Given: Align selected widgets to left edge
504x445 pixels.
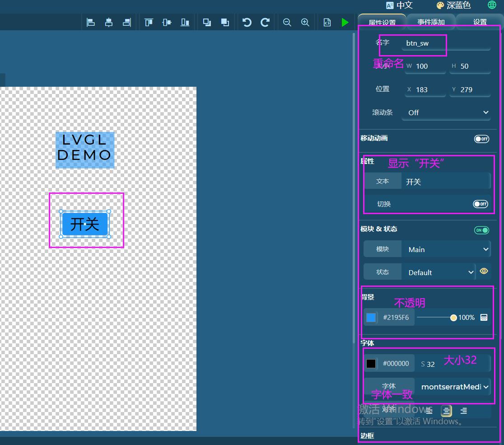Looking at the screenshot, I should tap(91, 22).
